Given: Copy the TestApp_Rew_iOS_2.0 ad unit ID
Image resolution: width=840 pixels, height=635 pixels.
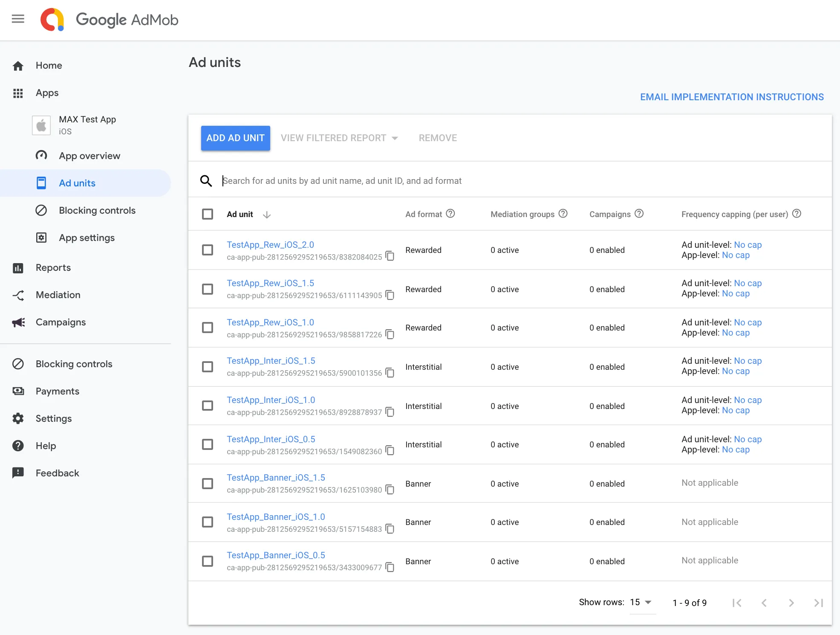Looking at the screenshot, I should click(390, 256).
